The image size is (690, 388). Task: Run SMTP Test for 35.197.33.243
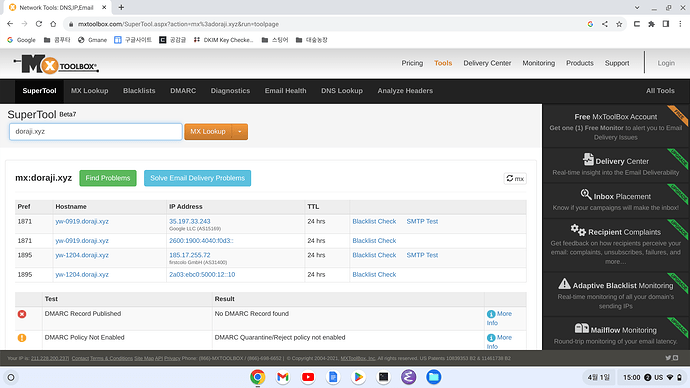[422, 221]
